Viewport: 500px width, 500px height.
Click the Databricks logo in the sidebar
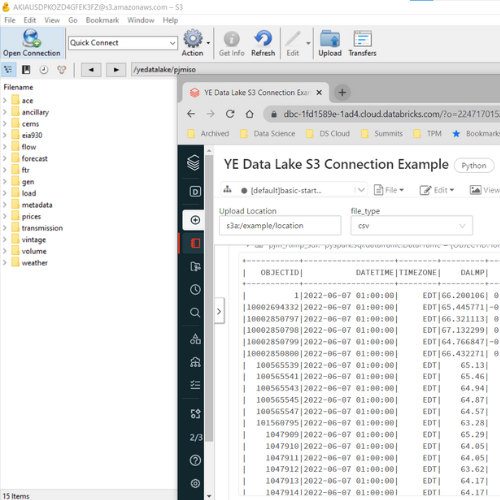point(193,163)
